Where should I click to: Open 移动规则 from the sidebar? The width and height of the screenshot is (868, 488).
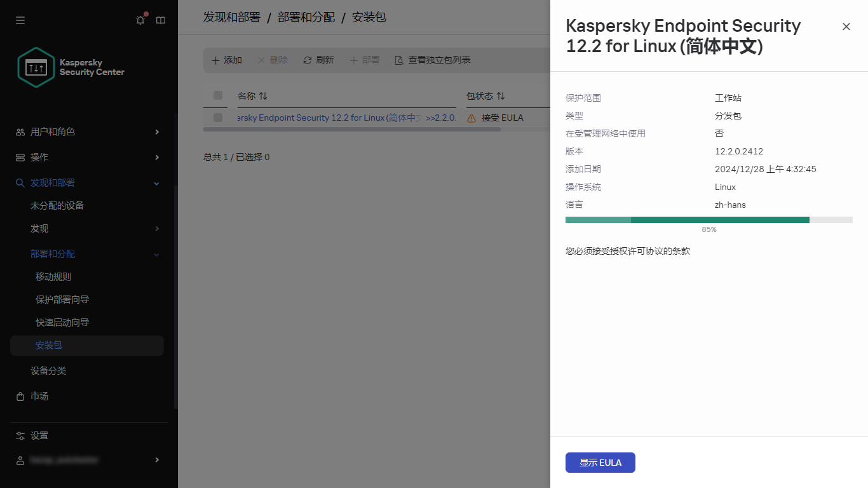(x=53, y=276)
